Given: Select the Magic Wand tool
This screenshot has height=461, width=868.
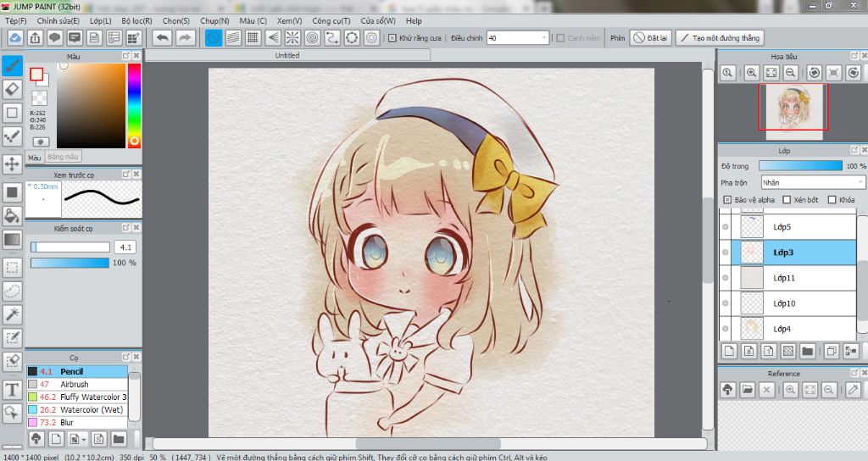Looking at the screenshot, I should point(12,314).
